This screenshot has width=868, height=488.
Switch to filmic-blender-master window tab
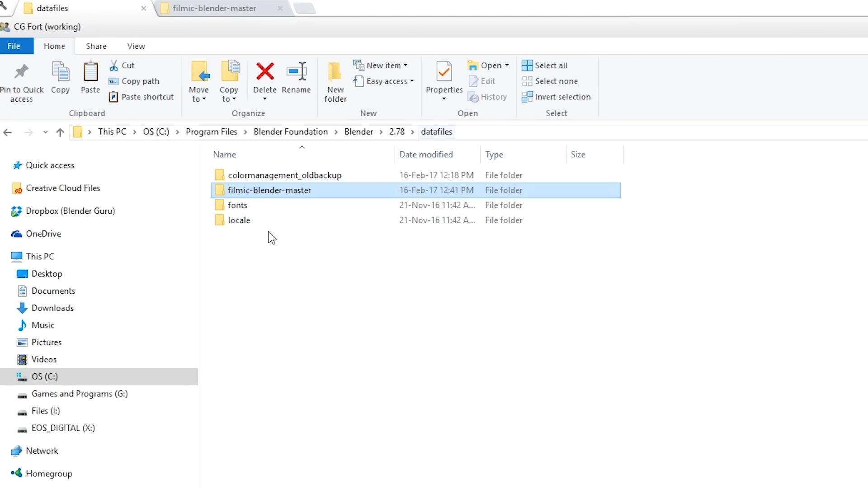coord(214,8)
